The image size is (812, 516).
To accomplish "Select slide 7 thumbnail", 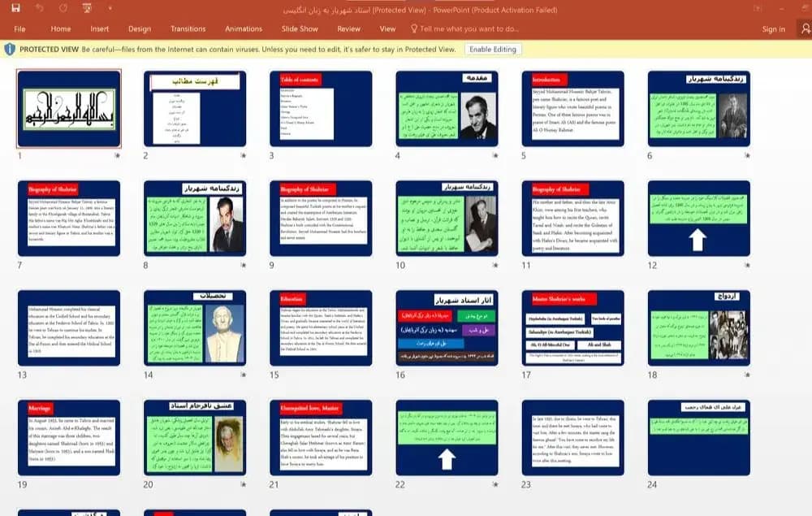I will click(x=69, y=218).
